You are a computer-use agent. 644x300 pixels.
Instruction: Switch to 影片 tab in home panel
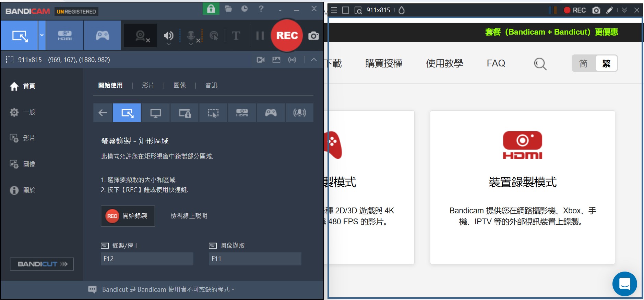(148, 85)
